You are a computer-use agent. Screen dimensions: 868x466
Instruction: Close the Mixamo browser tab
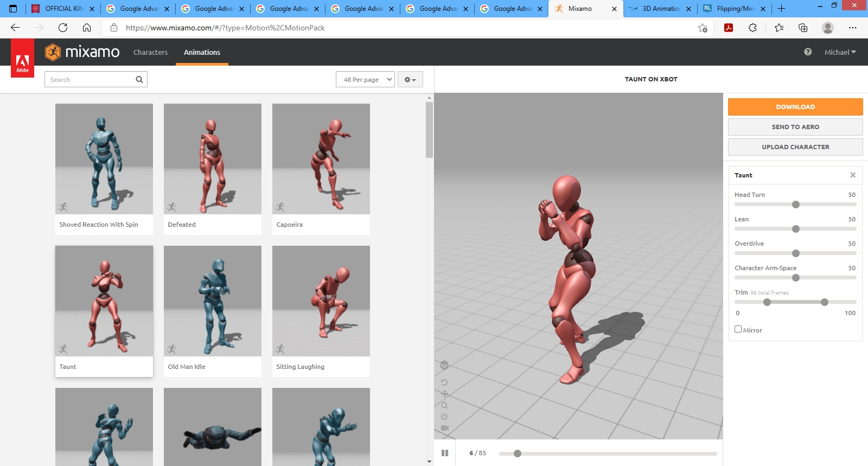point(614,9)
